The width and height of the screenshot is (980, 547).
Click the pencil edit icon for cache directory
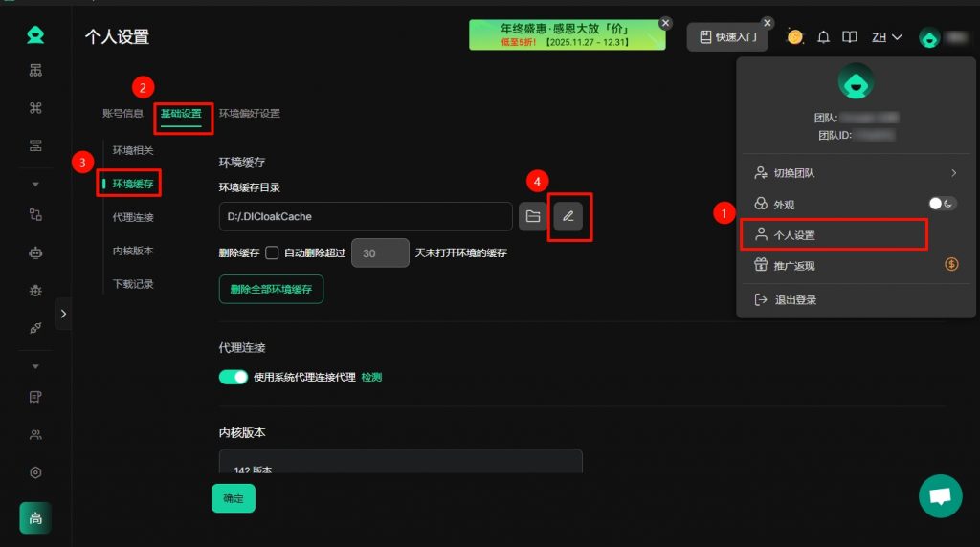coord(568,216)
